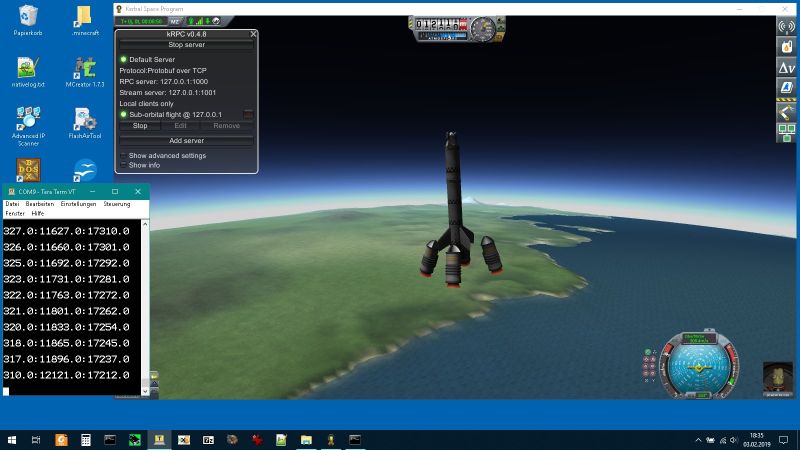
Task: Click the red disconnect box beside Sub-orbital flight
Action: (x=248, y=114)
